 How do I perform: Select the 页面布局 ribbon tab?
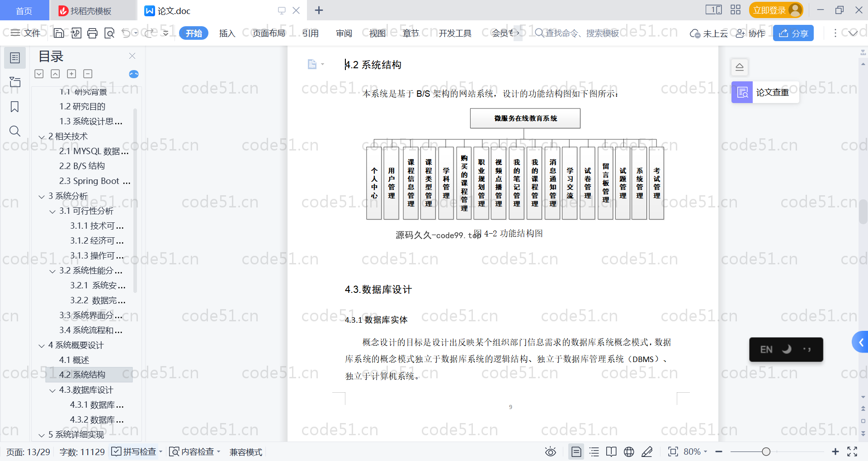(269, 33)
